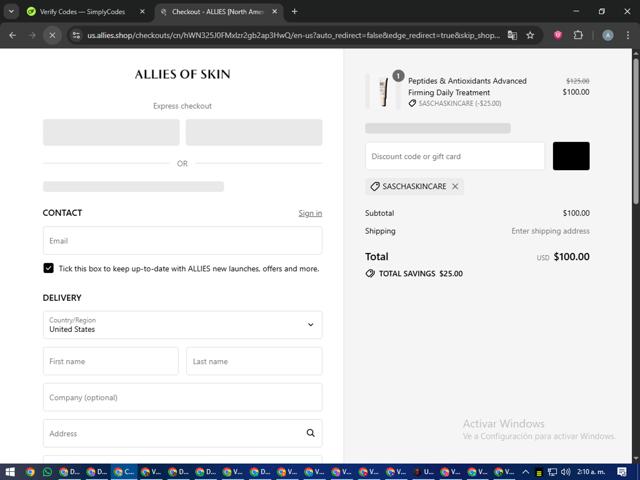Switch to Verify Codes — SimplyCodes tab

(x=82, y=12)
